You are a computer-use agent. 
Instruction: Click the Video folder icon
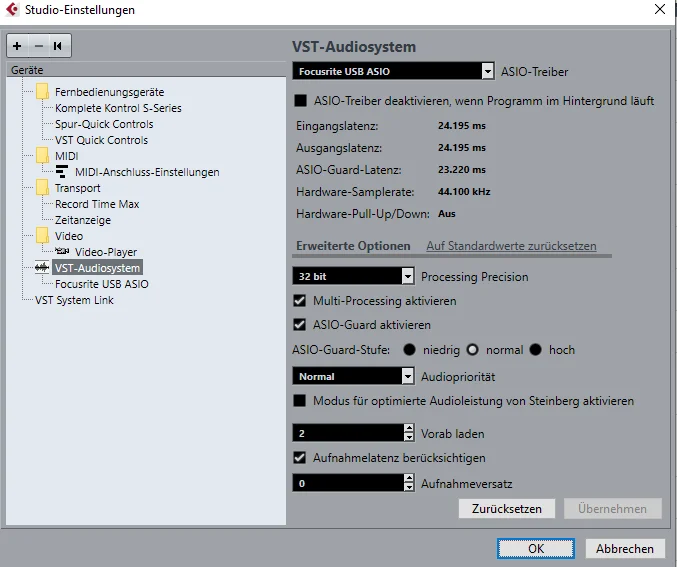tap(42, 235)
